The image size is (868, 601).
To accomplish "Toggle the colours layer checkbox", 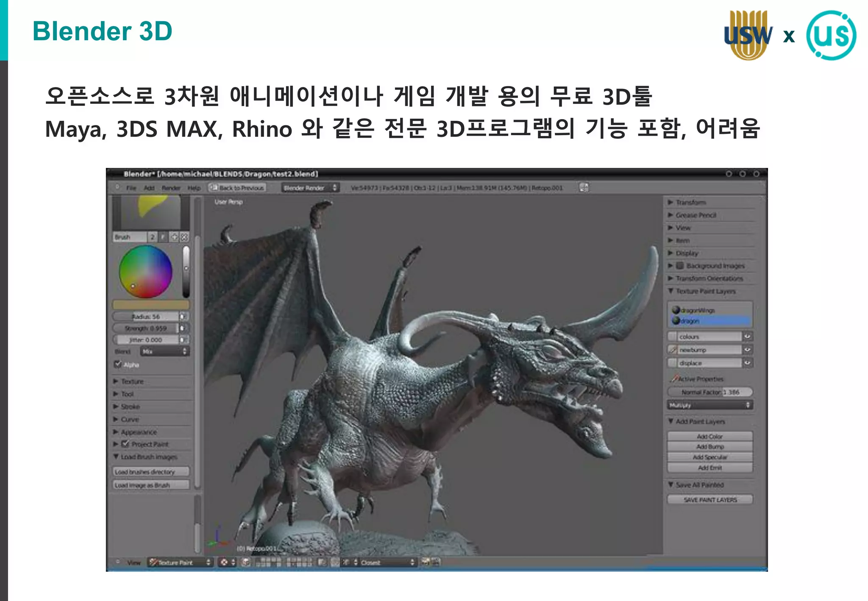I will point(672,337).
